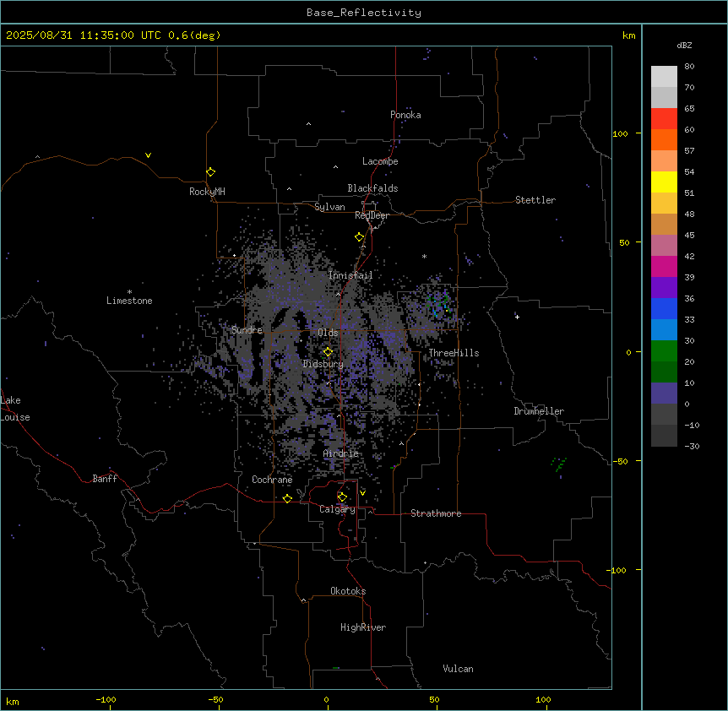Pick the magenta 42–39 dBZ legend swatch
728x711 pixels.
(664, 267)
